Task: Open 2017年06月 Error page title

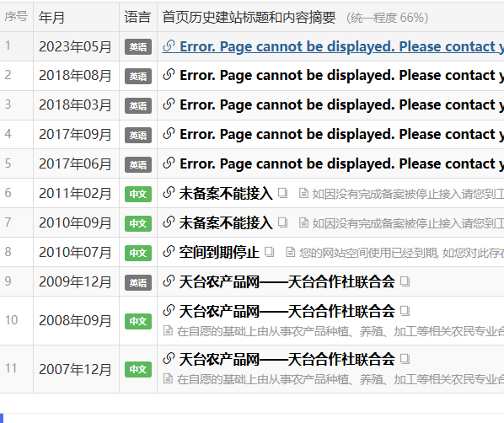Action: [x=341, y=163]
